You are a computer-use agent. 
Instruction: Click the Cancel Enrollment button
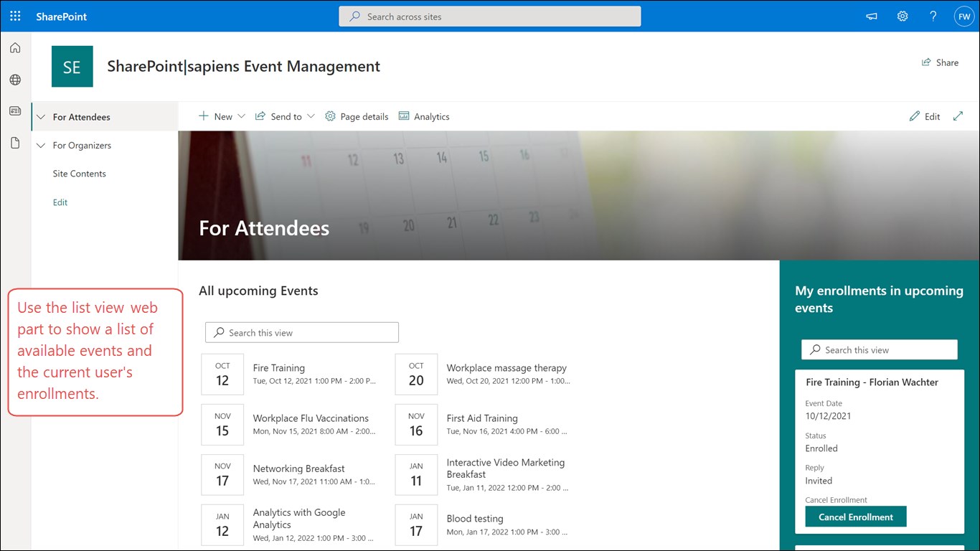856,517
